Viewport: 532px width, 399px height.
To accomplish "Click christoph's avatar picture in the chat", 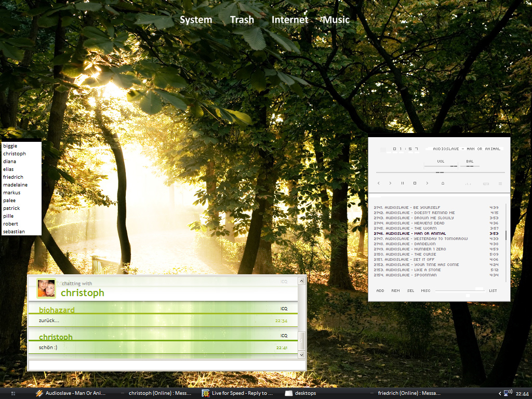I will (46, 288).
